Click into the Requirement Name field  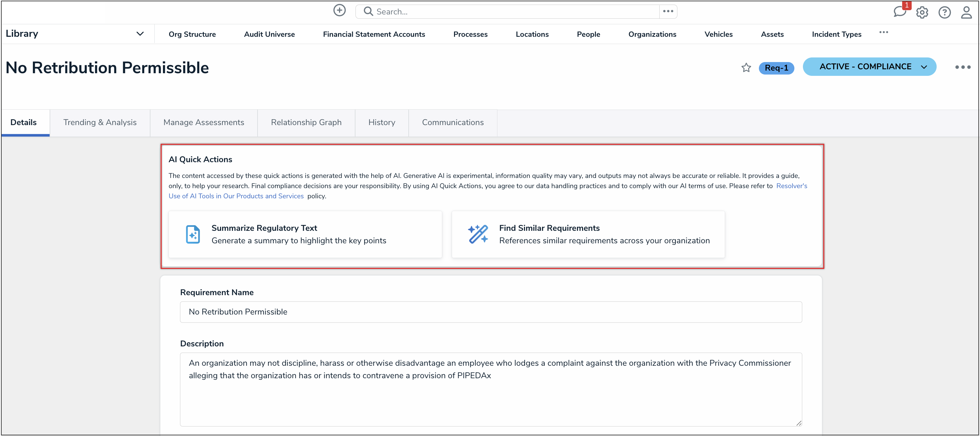[x=491, y=312]
